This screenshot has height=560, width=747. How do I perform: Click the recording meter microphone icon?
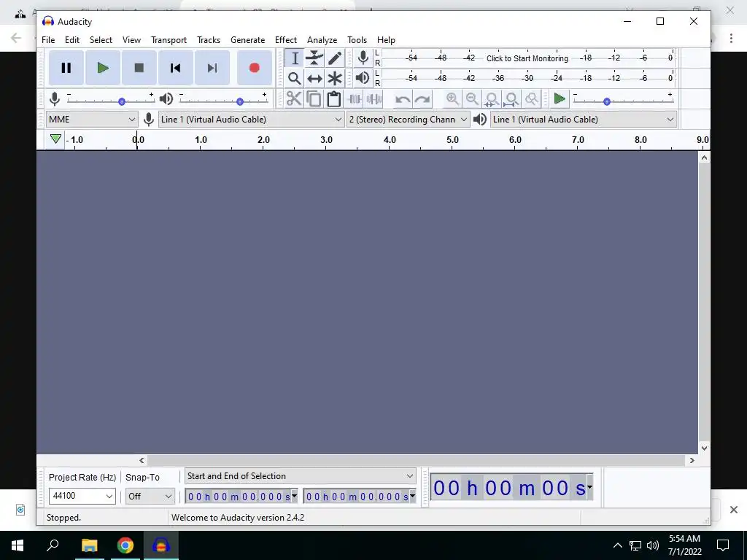point(363,58)
